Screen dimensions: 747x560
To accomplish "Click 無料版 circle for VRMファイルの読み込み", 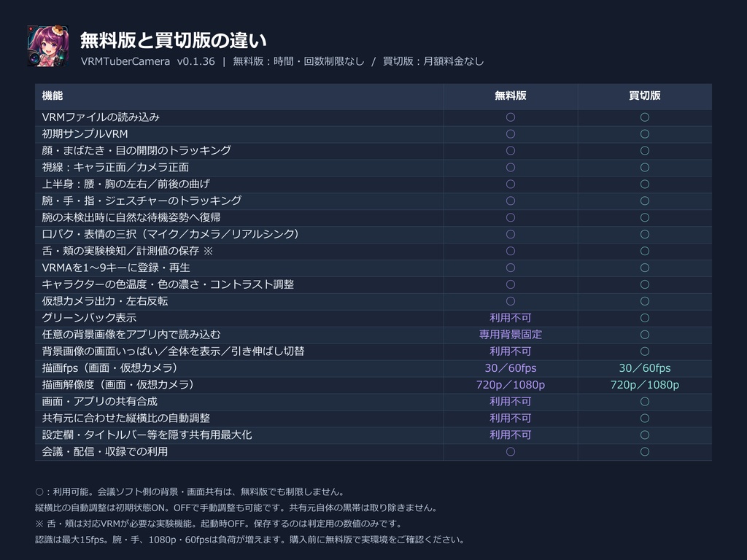I will click(510, 117).
